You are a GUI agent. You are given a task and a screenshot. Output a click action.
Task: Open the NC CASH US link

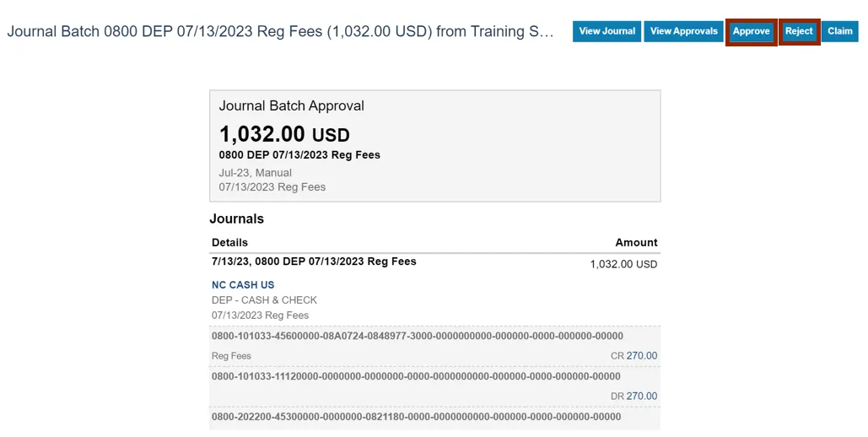pyautogui.click(x=243, y=285)
